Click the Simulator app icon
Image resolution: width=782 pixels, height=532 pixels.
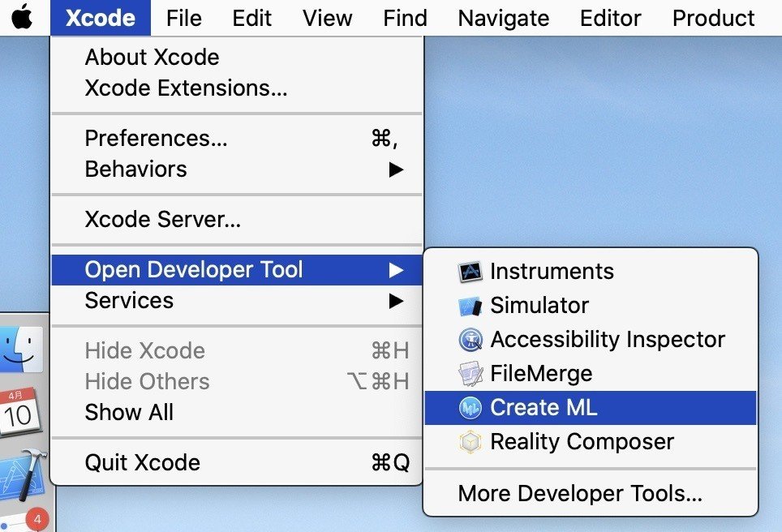[x=470, y=306]
